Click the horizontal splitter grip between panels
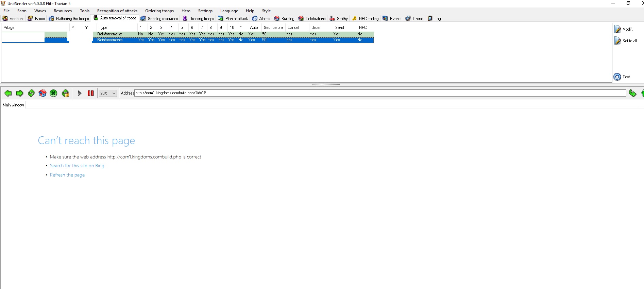 [x=326, y=84]
